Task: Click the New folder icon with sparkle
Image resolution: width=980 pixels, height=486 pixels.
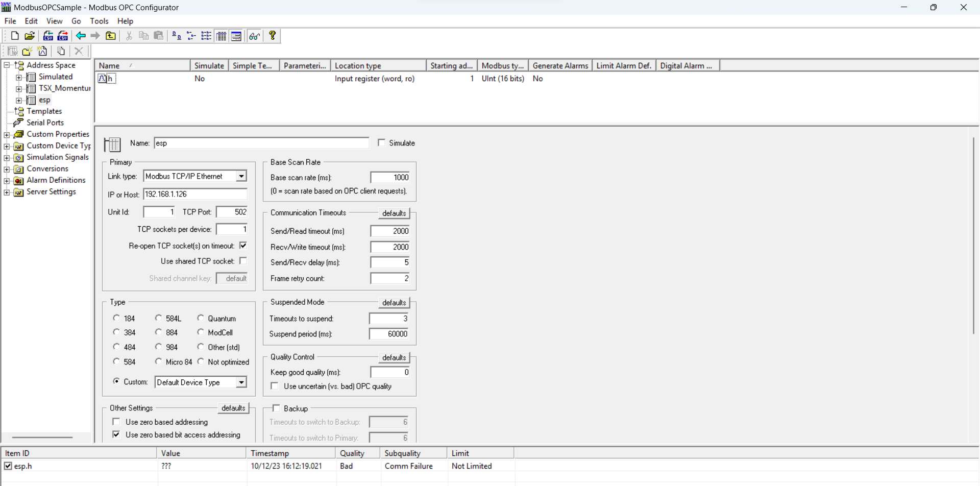Action: (27, 51)
